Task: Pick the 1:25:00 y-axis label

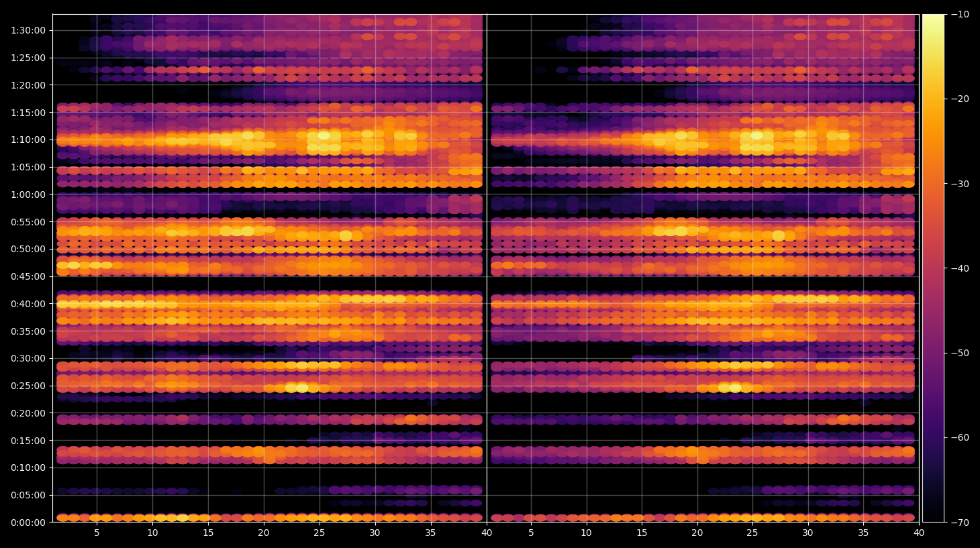Action: [28, 58]
